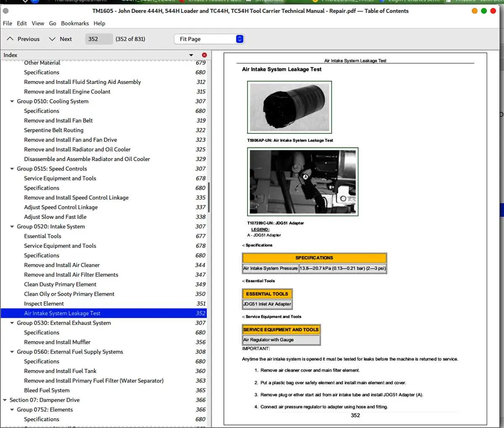Screen dimensions: 504x428
Task: Select highlighted Air Intake System Leakage Test
Action: point(104,313)
